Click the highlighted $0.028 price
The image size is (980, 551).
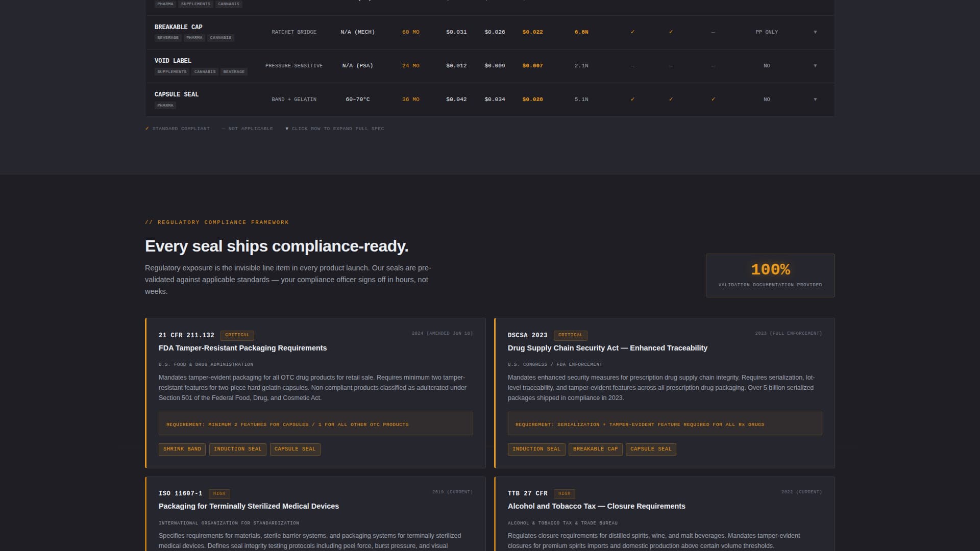tap(532, 99)
